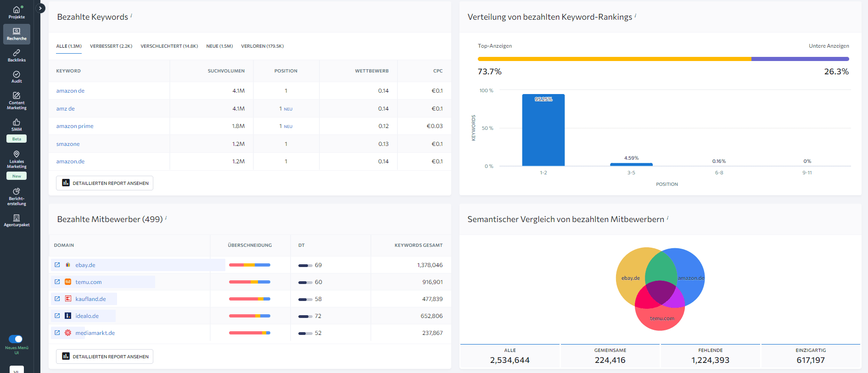Image resolution: width=868 pixels, height=373 pixels.
Task: Click external link icon for idealo.de
Action: click(x=57, y=316)
